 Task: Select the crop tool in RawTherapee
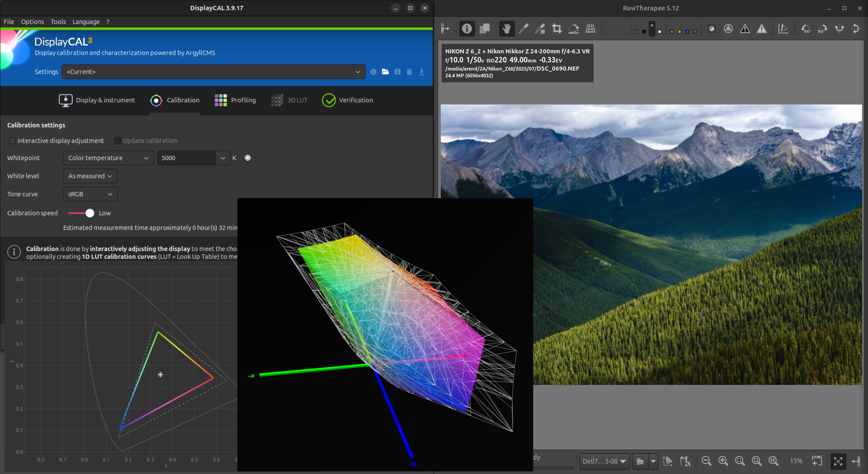point(557,29)
